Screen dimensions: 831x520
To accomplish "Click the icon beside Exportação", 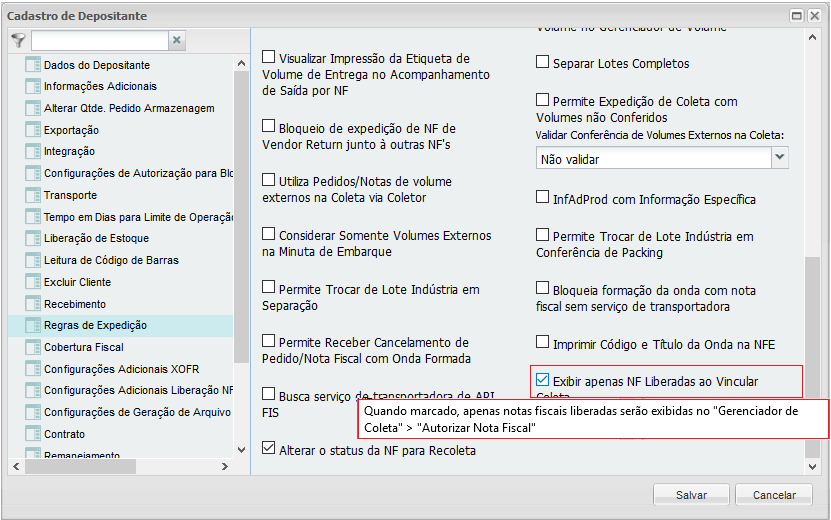I will [x=33, y=130].
